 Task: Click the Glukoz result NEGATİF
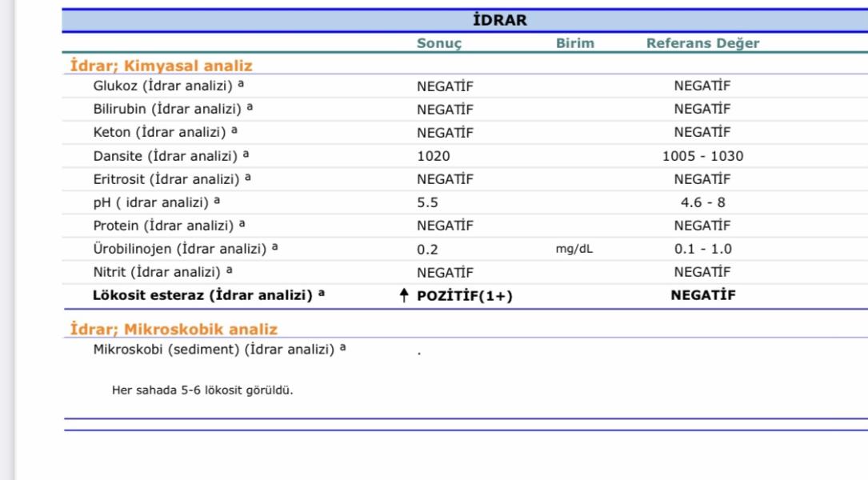[x=445, y=86]
